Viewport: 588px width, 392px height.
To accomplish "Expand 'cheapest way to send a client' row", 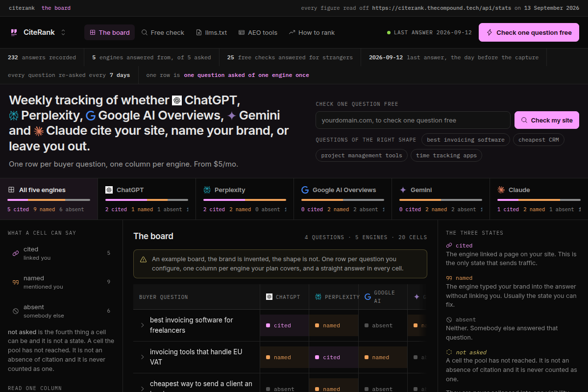I will [142, 389].
